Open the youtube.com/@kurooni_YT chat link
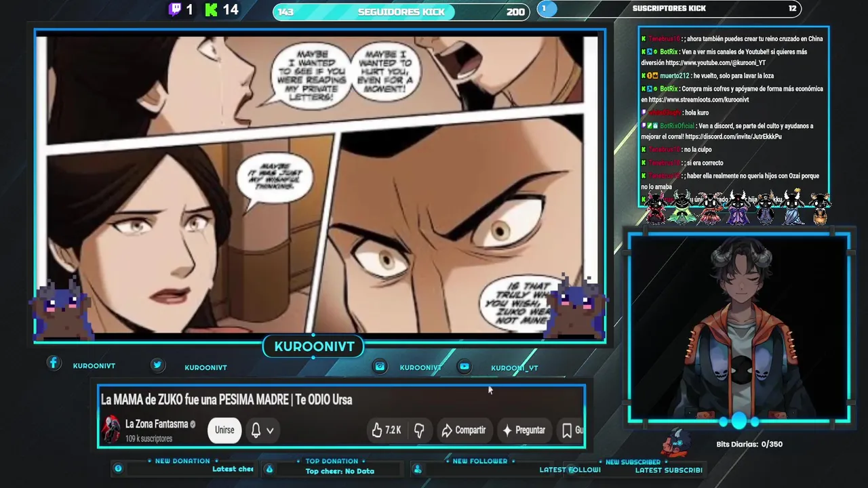 pos(715,62)
